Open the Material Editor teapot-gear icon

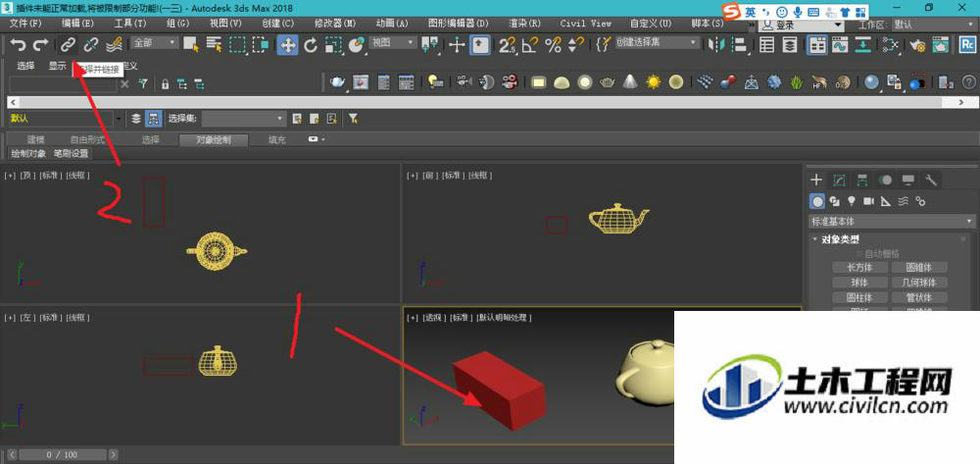pyautogui.click(x=916, y=44)
